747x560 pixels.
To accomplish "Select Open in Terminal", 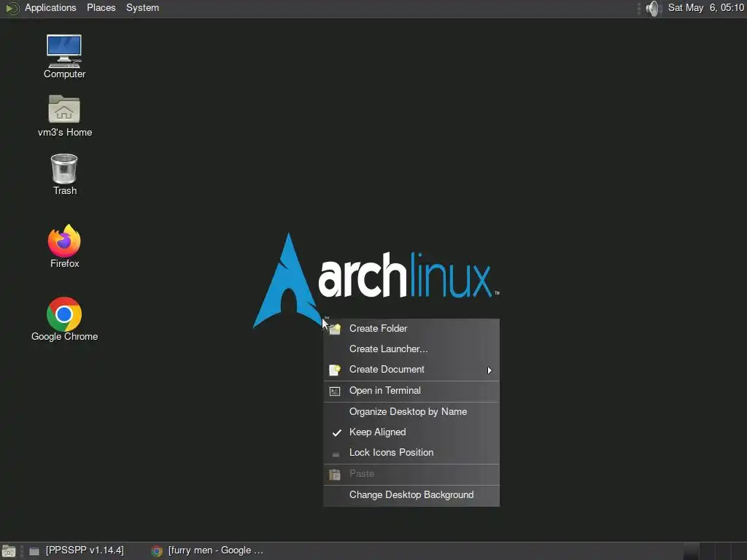I will (411, 391).
